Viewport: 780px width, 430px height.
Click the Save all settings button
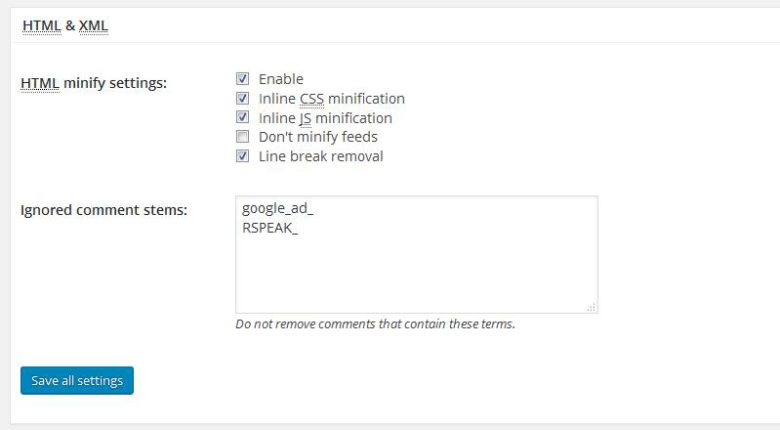coord(77,381)
